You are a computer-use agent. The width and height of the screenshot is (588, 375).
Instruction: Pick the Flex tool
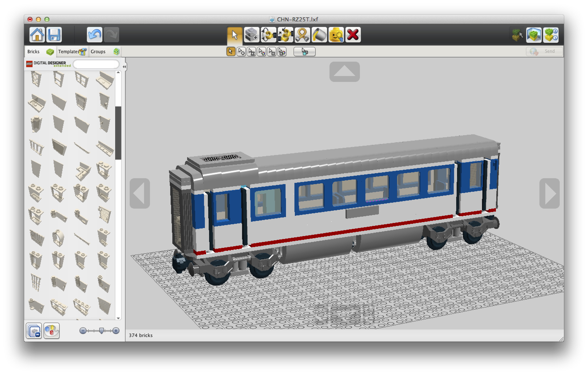[x=302, y=35]
